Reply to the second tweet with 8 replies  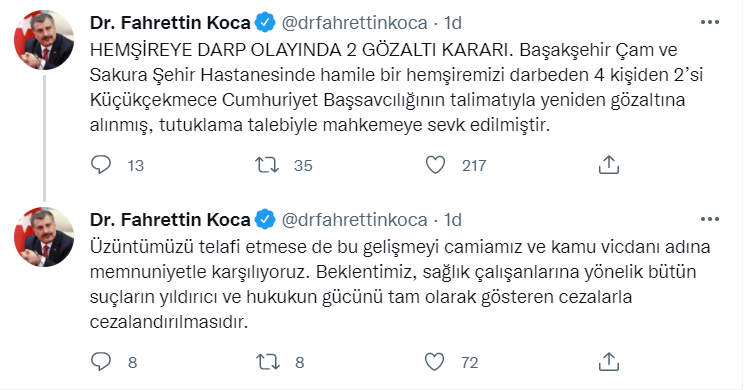click(x=101, y=362)
